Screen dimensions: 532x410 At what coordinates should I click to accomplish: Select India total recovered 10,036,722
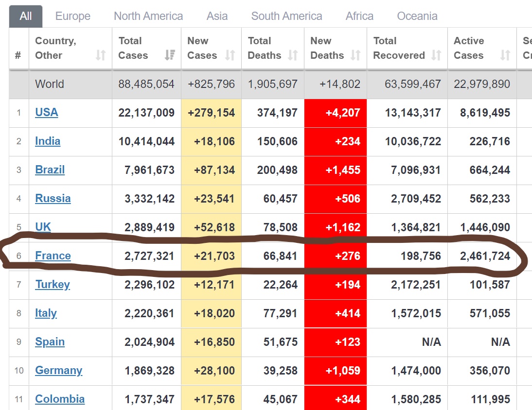413,141
